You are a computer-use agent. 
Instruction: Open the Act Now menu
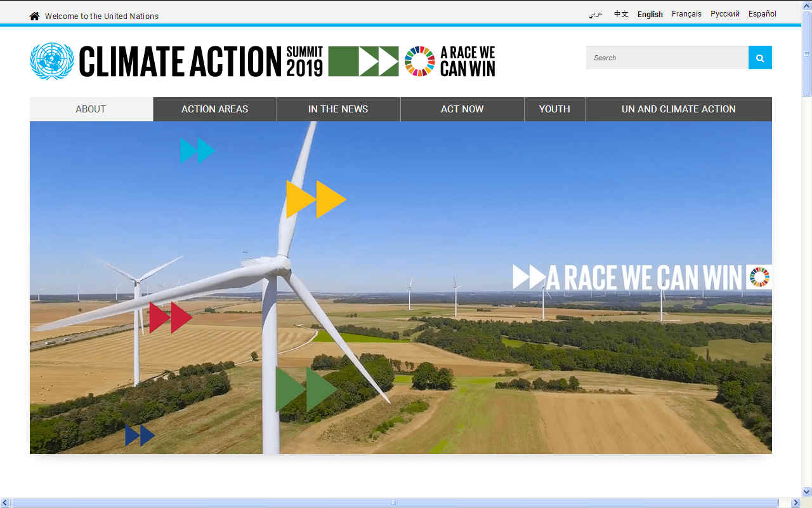click(462, 109)
